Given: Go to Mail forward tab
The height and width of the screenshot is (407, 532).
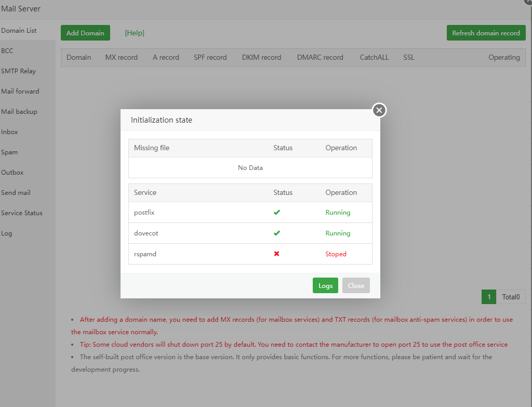Looking at the screenshot, I should click(x=20, y=91).
